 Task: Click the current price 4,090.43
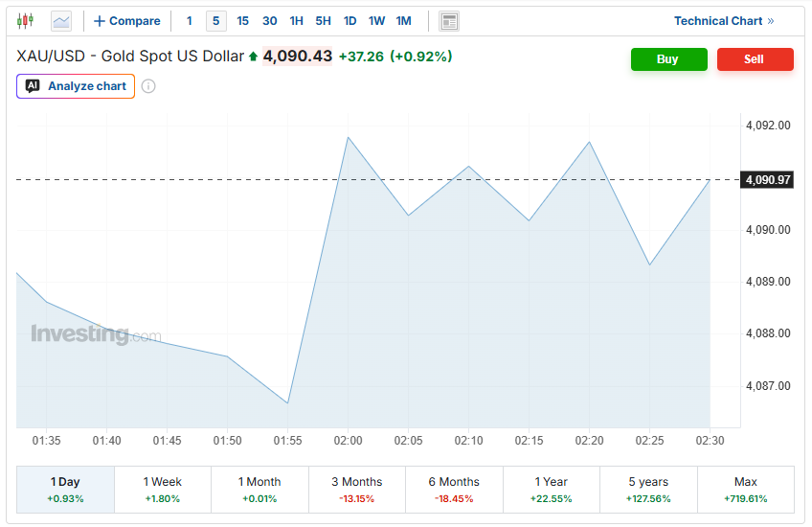(x=297, y=56)
